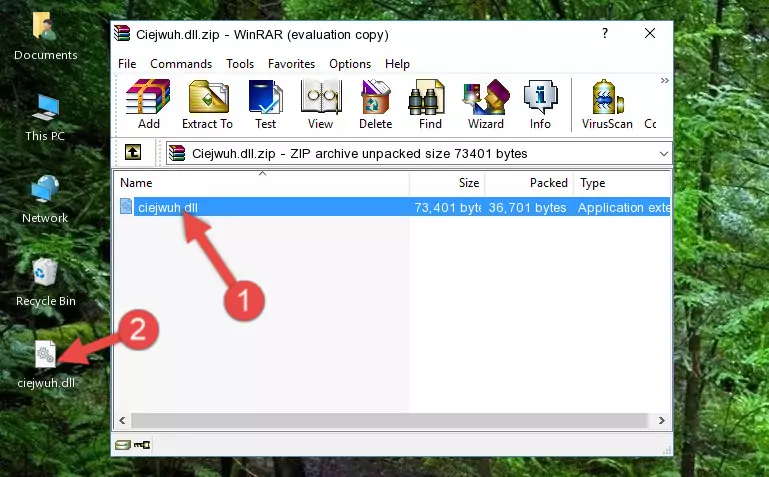Open the Favorites menu
This screenshot has height=477, width=769.
(x=291, y=64)
